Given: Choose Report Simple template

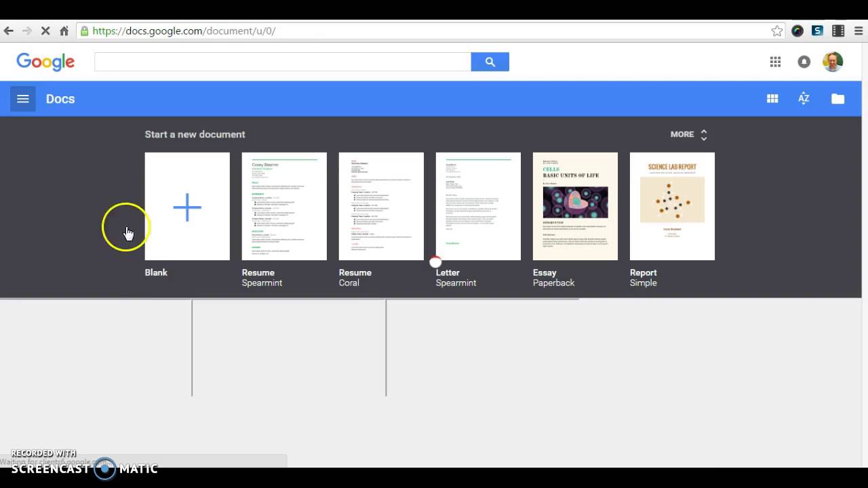Looking at the screenshot, I should coord(672,206).
